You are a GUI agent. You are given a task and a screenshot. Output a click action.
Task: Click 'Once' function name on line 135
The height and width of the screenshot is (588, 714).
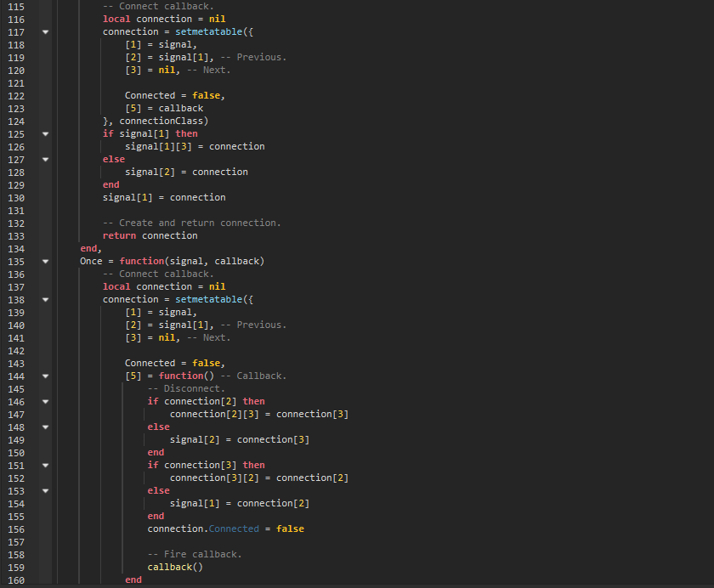[x=91, y=261]
